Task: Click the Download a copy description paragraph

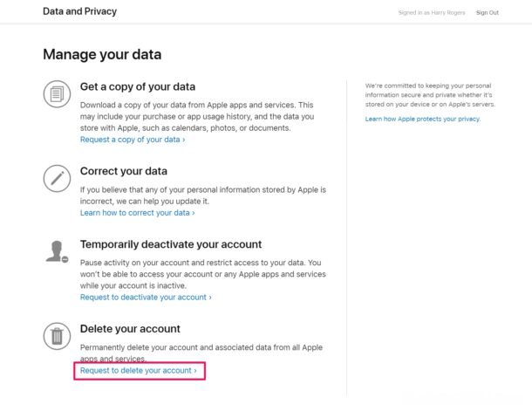Action: click(197, 116)
